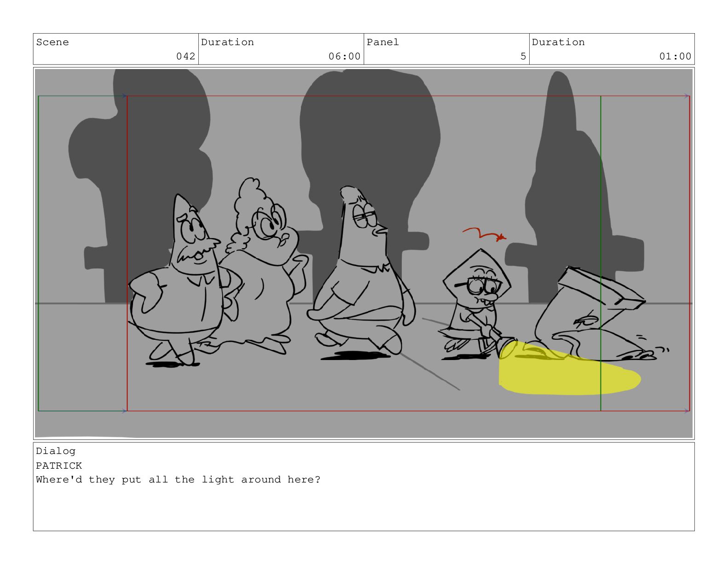Screen dimensions: 728x564
Task: Click the scene duration value 06:00
Action: (344, 56)
